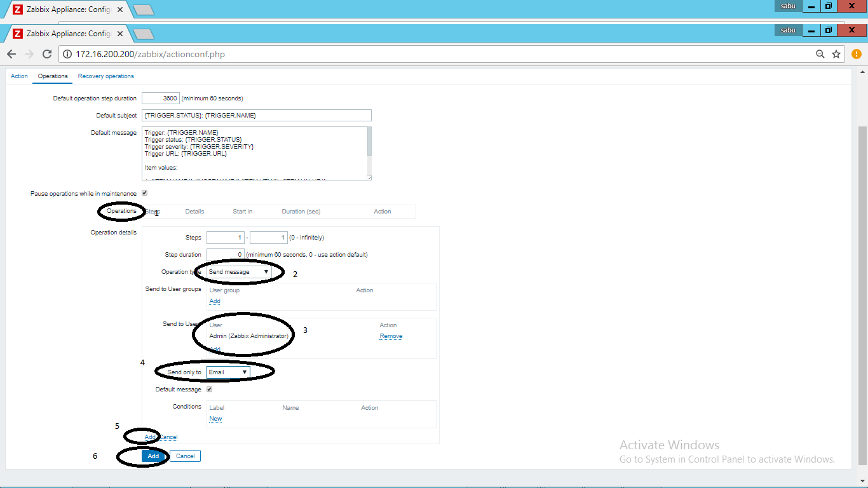Image resolution: width=868 pixels, height=488 pixels.
Task: Go back using the browser back arrow
Action: 11,54
